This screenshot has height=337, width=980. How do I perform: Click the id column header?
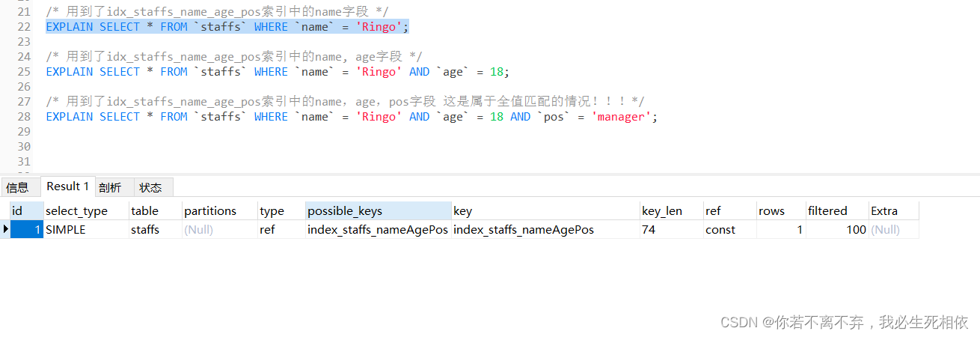click(27, 211)
